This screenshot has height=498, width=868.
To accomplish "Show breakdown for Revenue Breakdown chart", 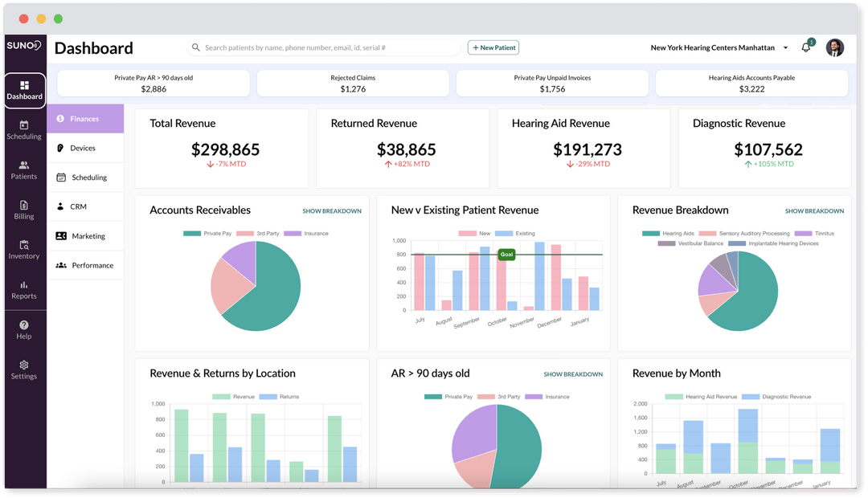I will pos(814,210).
